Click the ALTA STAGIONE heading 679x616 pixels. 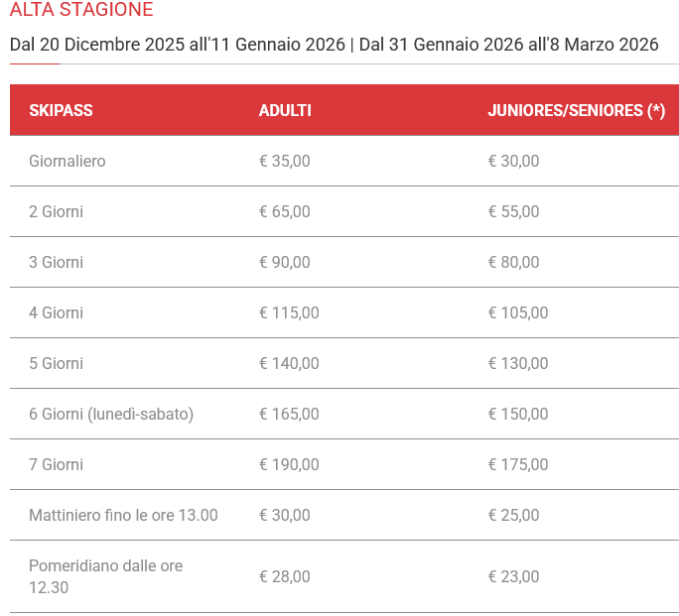pyautogui.click(x=81, y=11)
